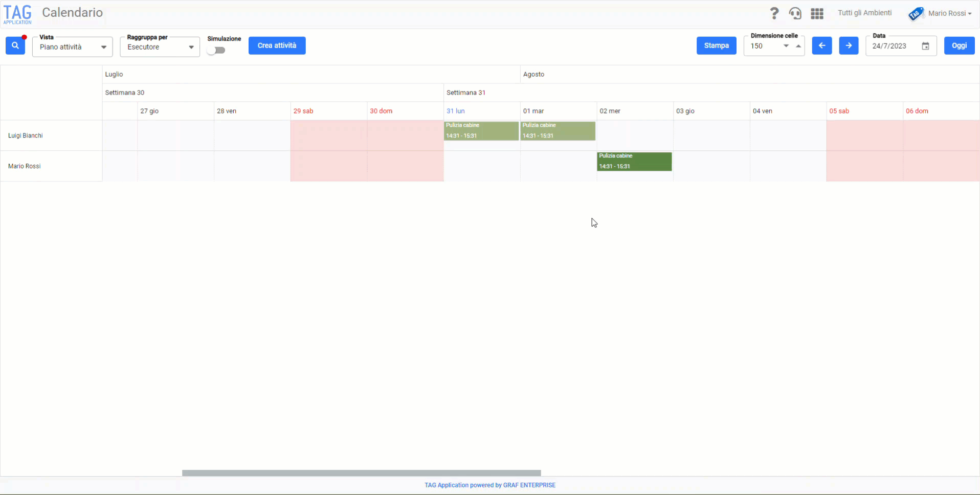980x495 pixels.
Task: Click the help question mark icon
Action: click(774, 13)
